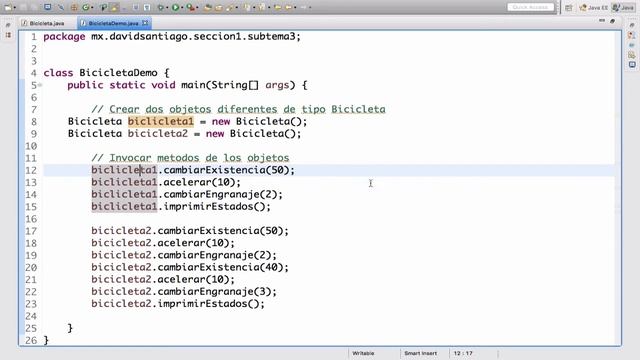The height and width of the screenshot is (360, 640).
Task: Click cambiarEngranaje(3) on line 22
Action: click(214, 291)
